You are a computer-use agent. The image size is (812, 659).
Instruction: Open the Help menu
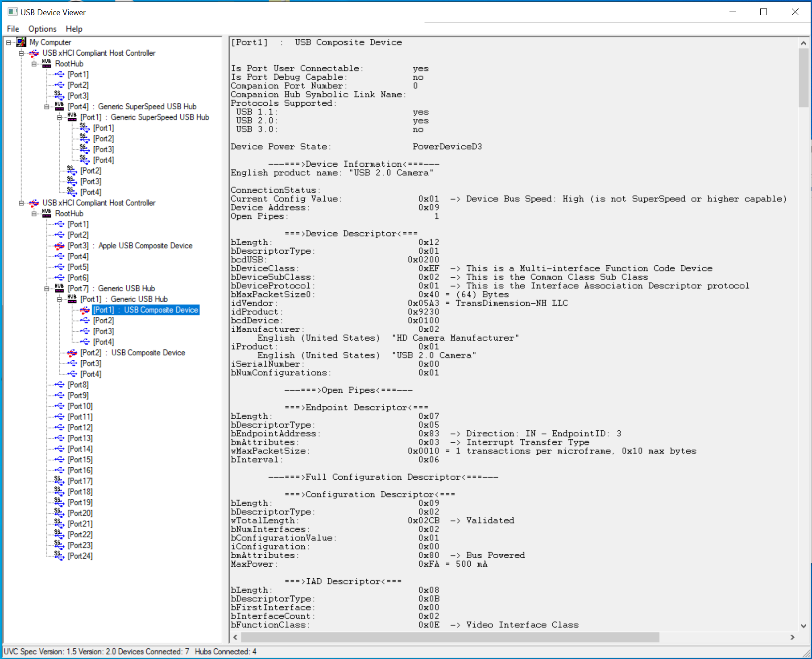74,29
